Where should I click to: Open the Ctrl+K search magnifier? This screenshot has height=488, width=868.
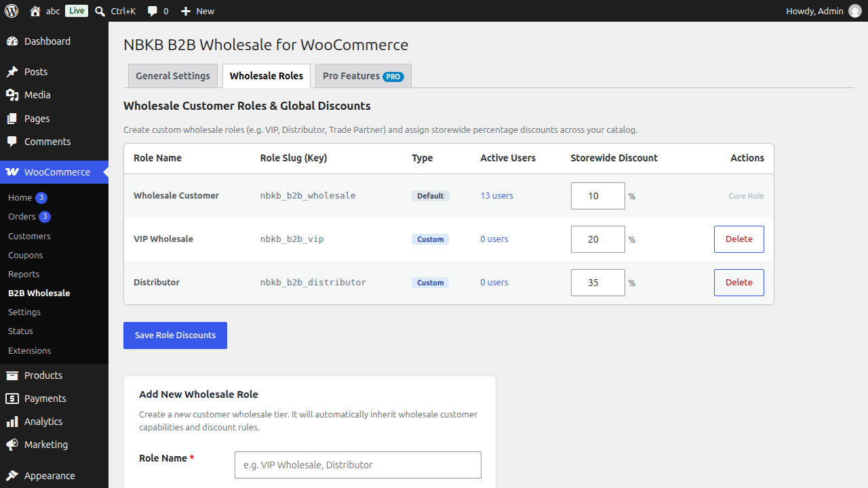pos(100,11)
